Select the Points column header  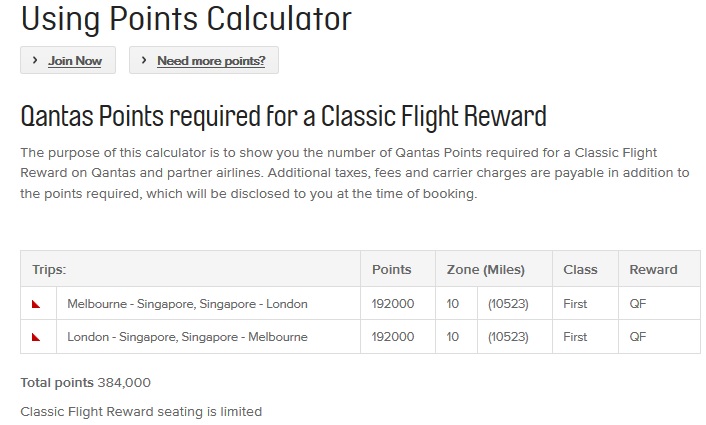pos(391,269)
